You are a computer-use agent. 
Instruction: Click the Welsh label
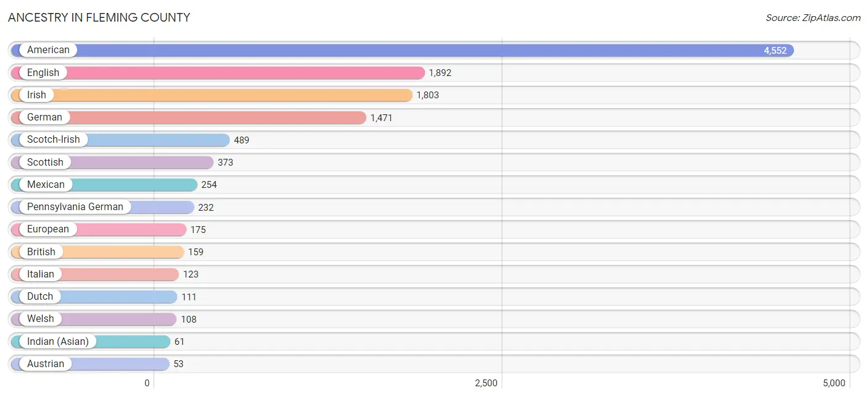[x=40, y=319]
